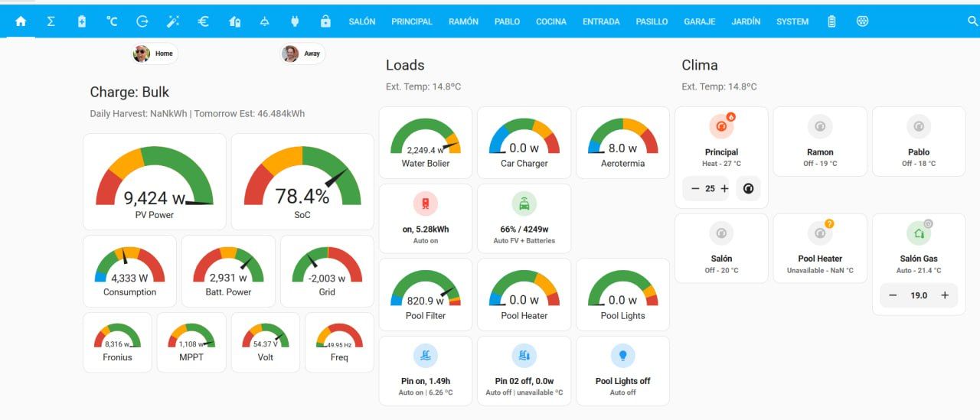Click the padlock security tab icon
The image size is (980, 420).
pyautogui.click(x=325, y=21)
